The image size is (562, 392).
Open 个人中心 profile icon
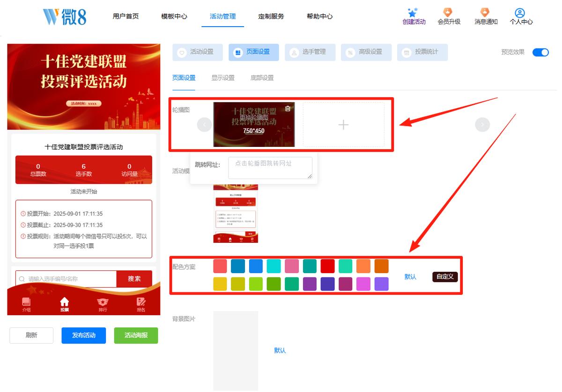[519, 13]
